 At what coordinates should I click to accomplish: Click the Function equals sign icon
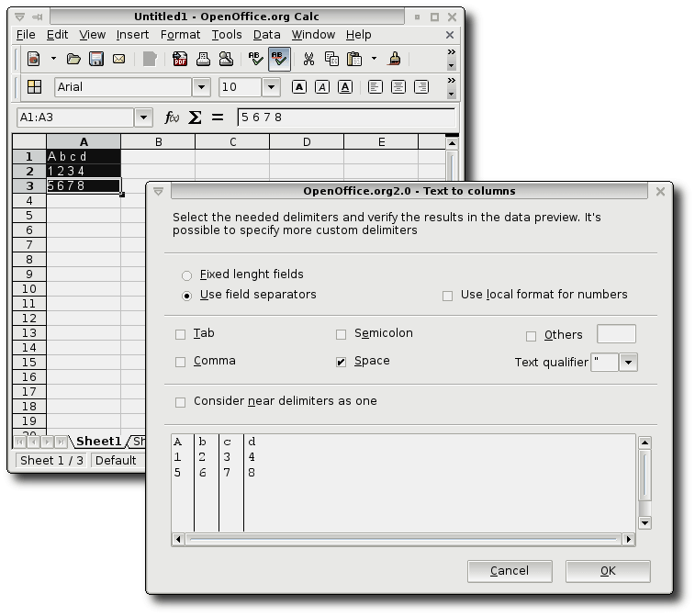tap(218, 118)
